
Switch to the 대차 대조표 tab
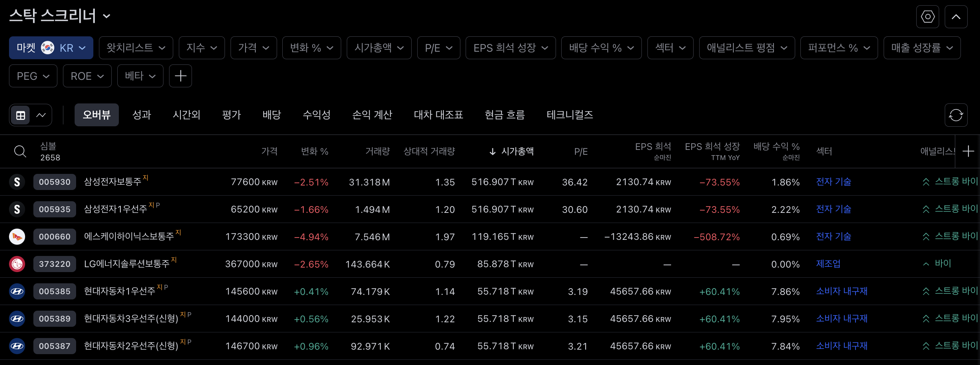click(438, 115)
